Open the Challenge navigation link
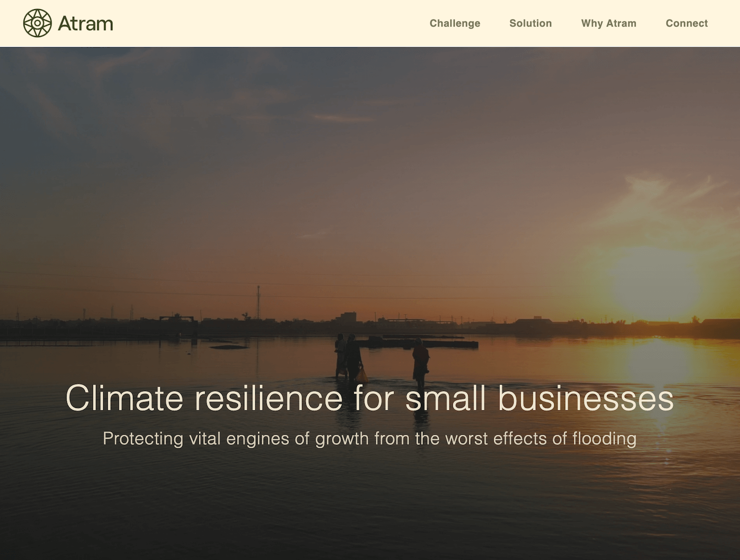Viewport: 740px width, 560px height. (x=455, y=23)
